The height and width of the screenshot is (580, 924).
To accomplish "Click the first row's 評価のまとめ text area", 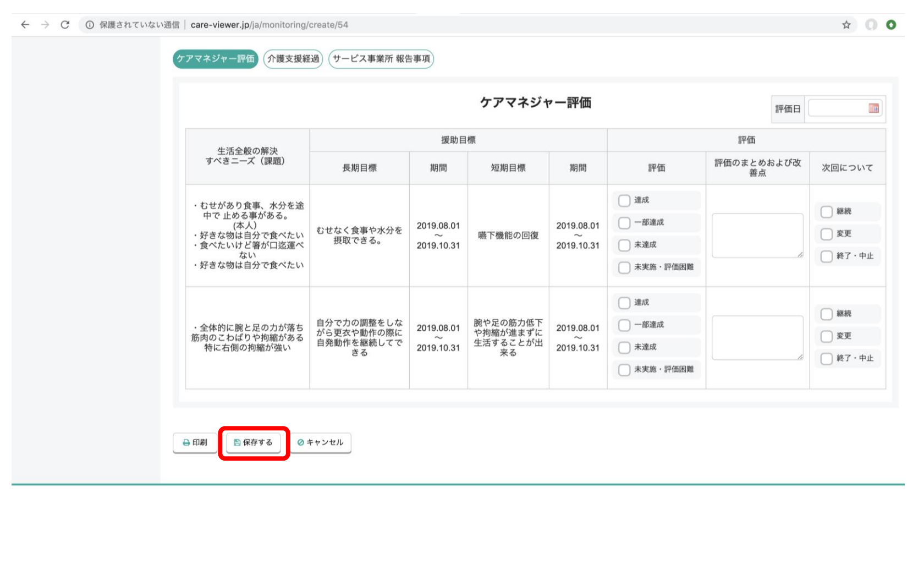I will [x=757, y=236].
